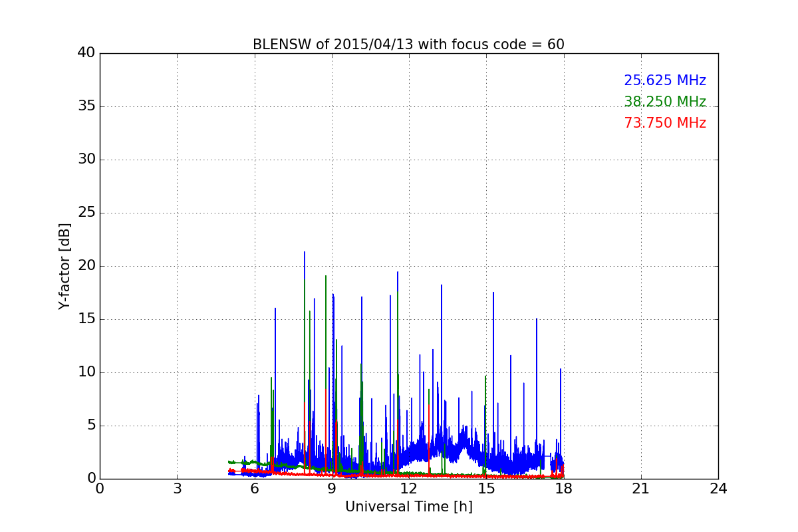The image size is (798, 532).
Task: Click x-axis tick label 9
Action: click(x=332, y=489)
